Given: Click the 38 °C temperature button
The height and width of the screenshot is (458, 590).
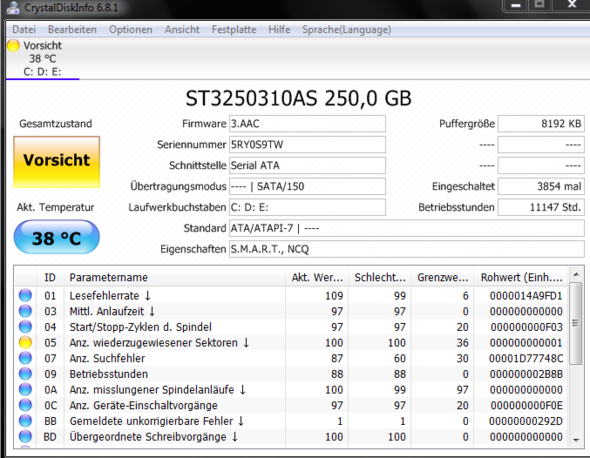Looking at the screenshot, I should [x=56, y=237].
